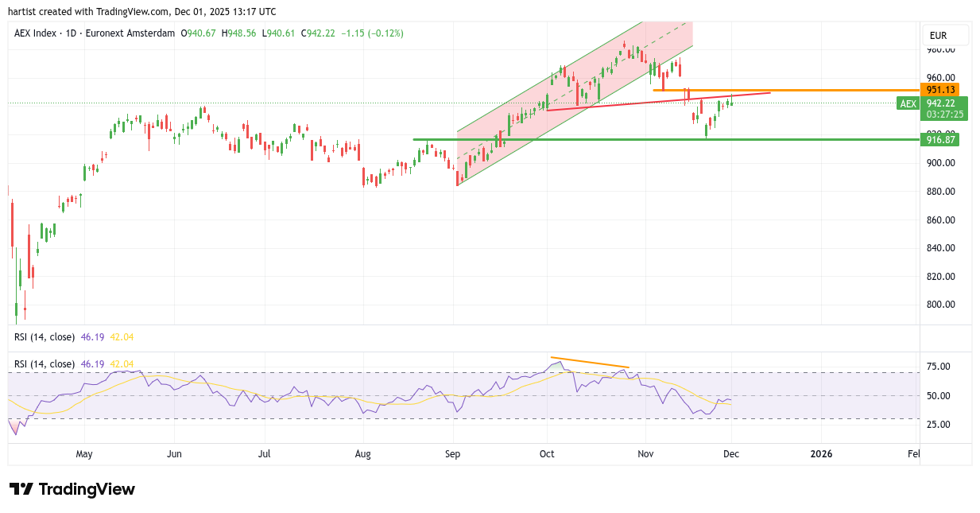
Task: Click the TradingView logo icon
Action: click(21, 489)
